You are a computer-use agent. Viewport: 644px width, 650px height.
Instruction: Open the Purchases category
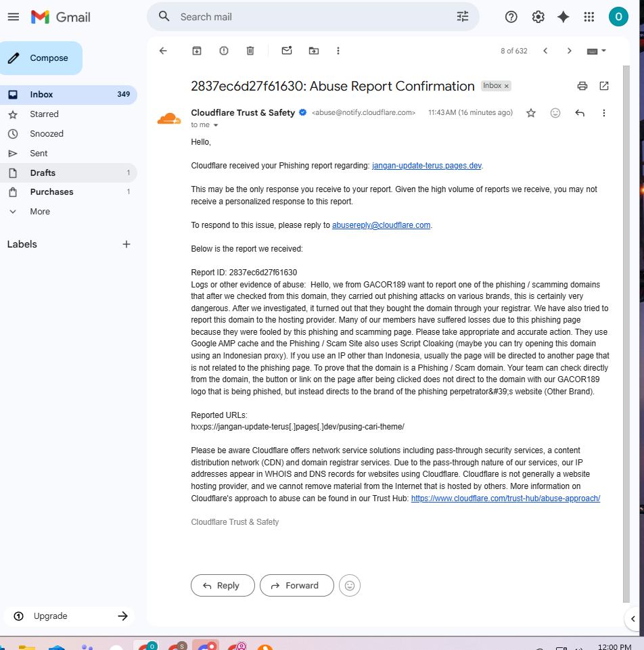click(68, 192)
